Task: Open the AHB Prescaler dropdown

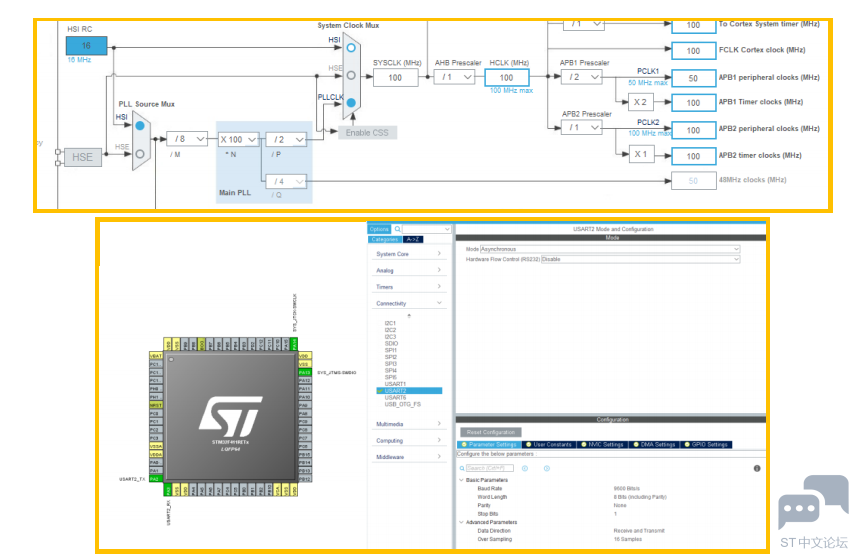Action: [x=454, y=77]
